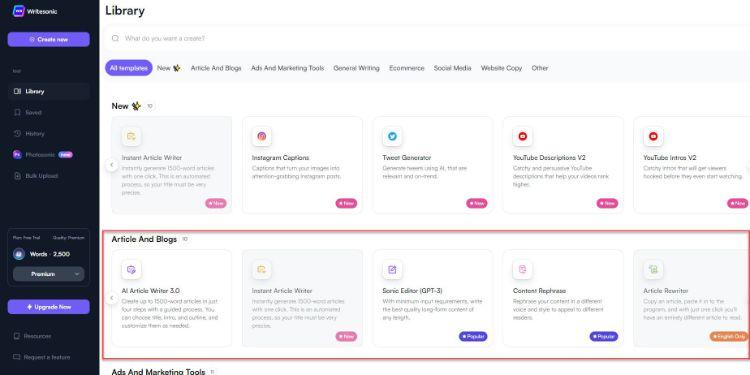
Task: Click the Words 2,500 counter
Action: coord(50,254)
